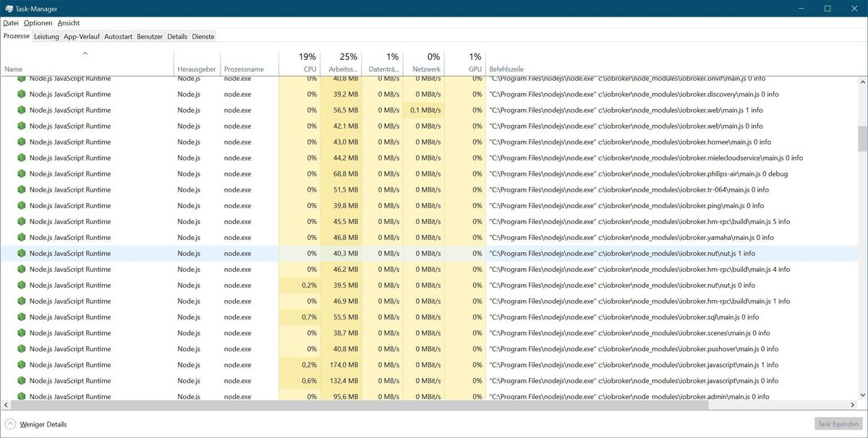Screen dimensions: 868x438
Task: Open the Benutzer tab
Action: 150,36
